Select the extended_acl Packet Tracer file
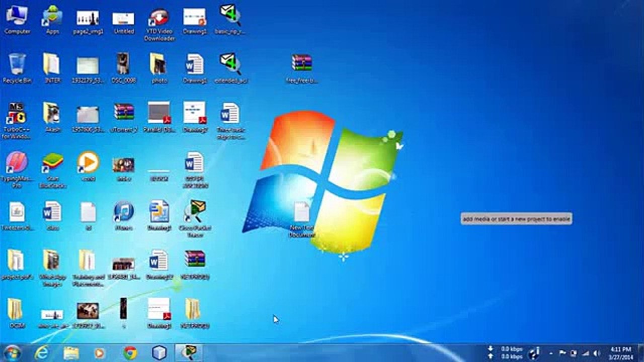 point(230,68)
